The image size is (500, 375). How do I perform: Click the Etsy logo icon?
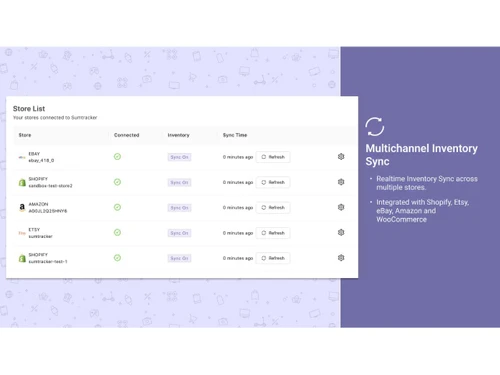click(22, 233)
